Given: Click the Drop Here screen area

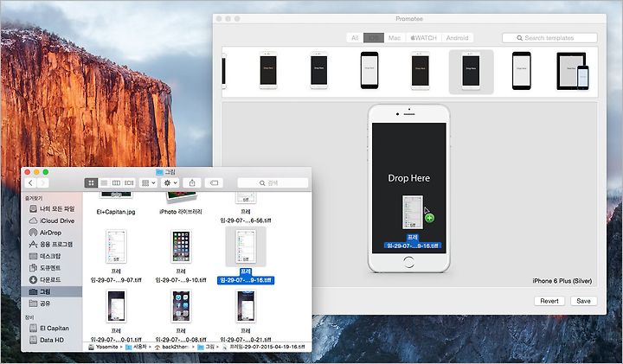Looking at the screenshot, I should coord(408,188).
